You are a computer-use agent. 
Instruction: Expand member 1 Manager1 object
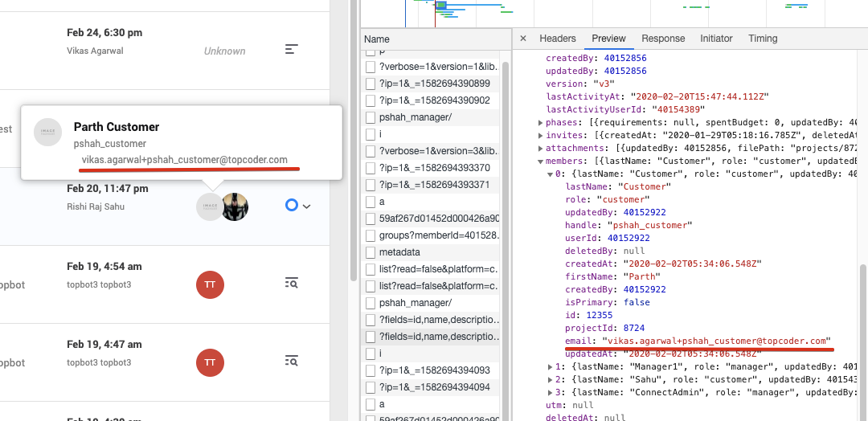551,366
